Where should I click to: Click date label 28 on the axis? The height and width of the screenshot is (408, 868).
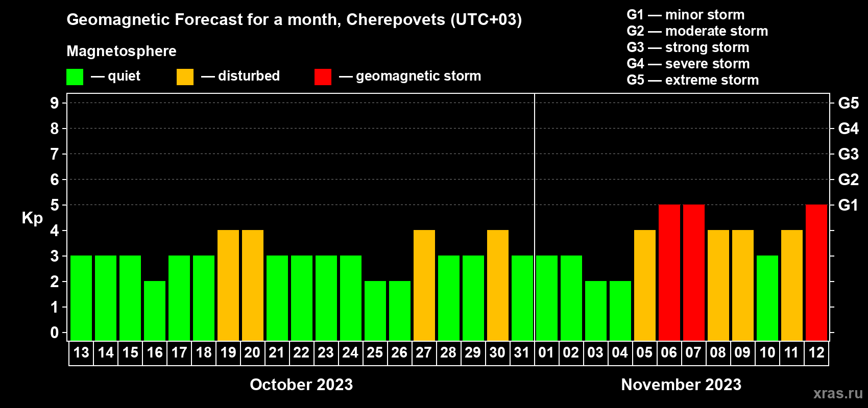coord(448,352)
